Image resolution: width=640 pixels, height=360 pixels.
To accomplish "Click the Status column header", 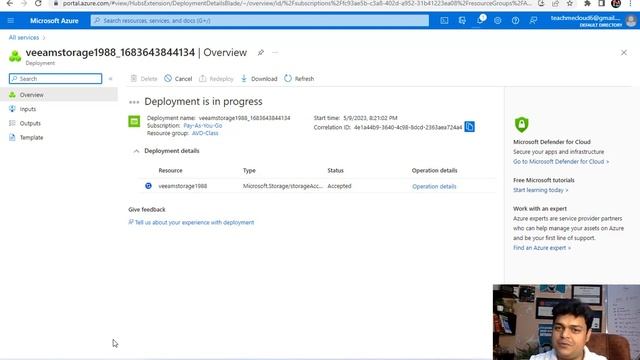I will (336, 171).
